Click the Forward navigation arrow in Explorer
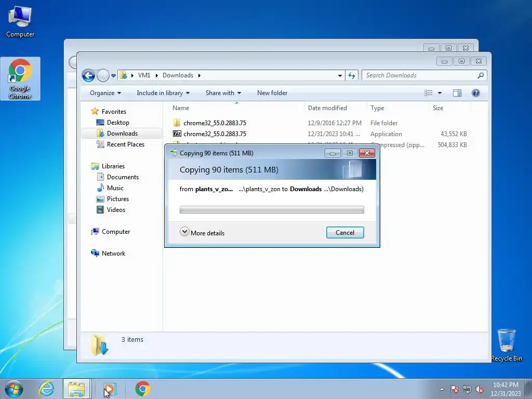The height and width of the screenshot is (399, 532). [103, 75]
